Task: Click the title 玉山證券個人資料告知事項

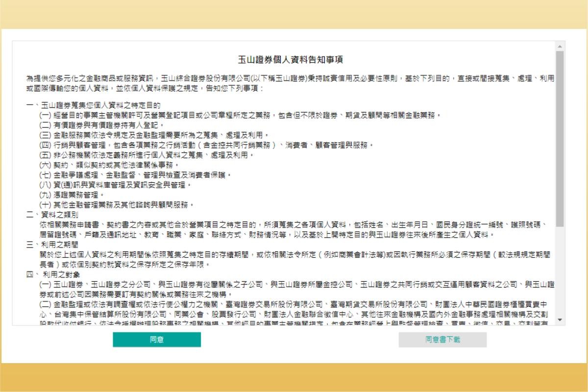Action: 290,60
